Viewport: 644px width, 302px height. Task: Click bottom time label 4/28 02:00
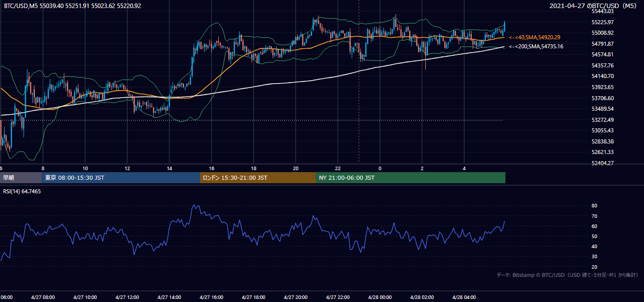[422, 297]
